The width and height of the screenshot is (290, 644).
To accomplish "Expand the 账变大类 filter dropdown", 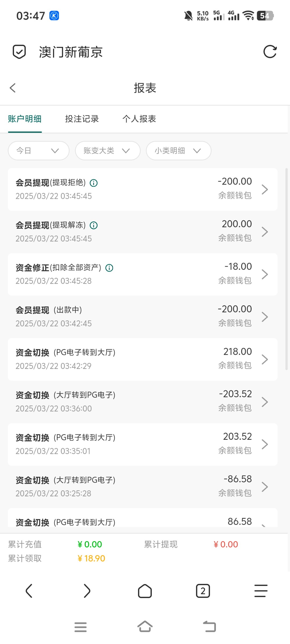I will click(108, 151).
